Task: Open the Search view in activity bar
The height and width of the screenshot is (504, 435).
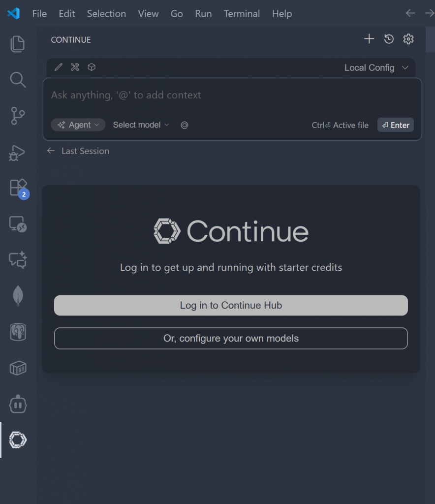Action: click(x=18, y=80)
